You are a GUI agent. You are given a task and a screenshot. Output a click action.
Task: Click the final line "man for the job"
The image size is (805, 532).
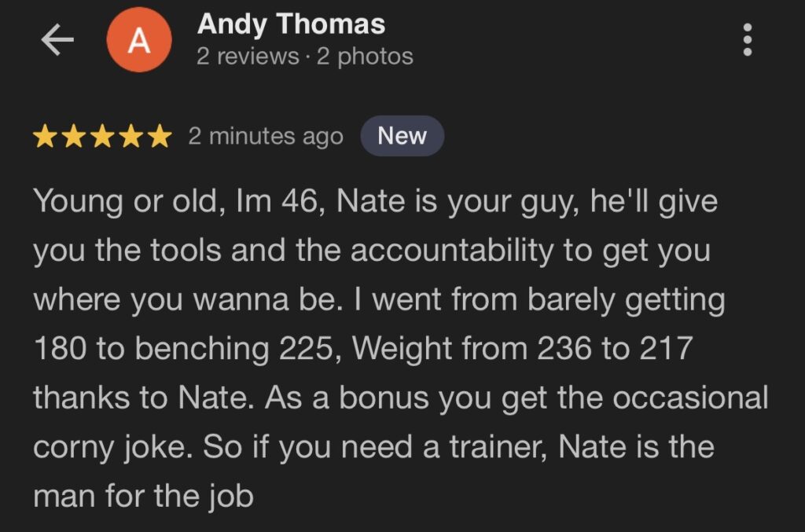(143, 497)
